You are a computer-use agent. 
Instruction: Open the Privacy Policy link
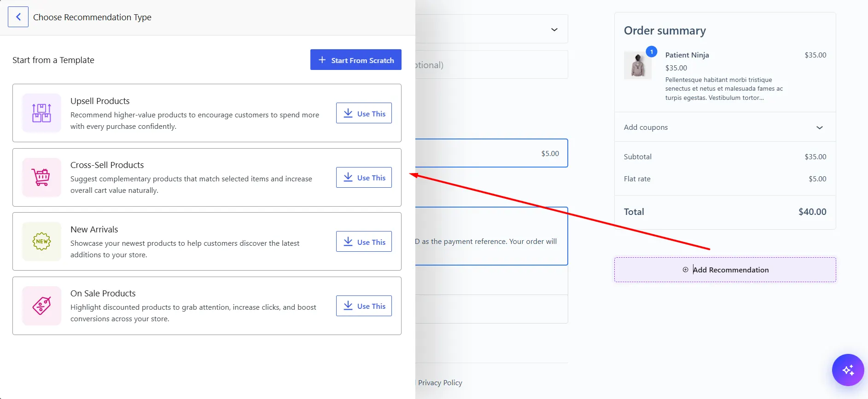440,382
